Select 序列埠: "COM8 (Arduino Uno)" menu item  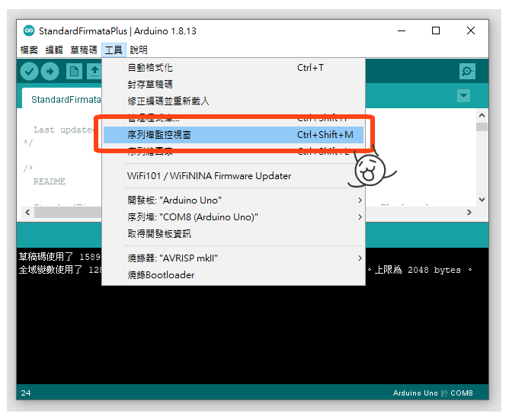233,216
